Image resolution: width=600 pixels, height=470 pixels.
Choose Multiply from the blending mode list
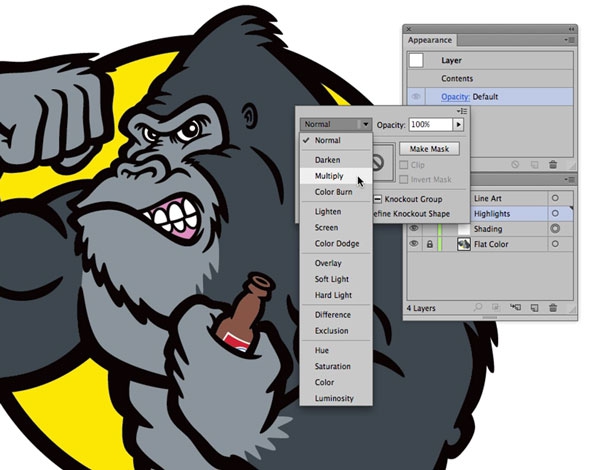329,175
